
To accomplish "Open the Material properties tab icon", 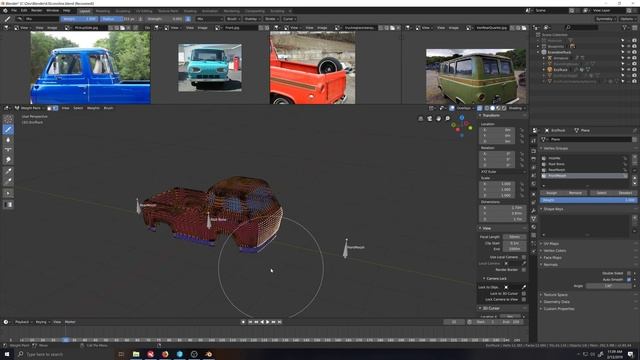I will (533, 227).
